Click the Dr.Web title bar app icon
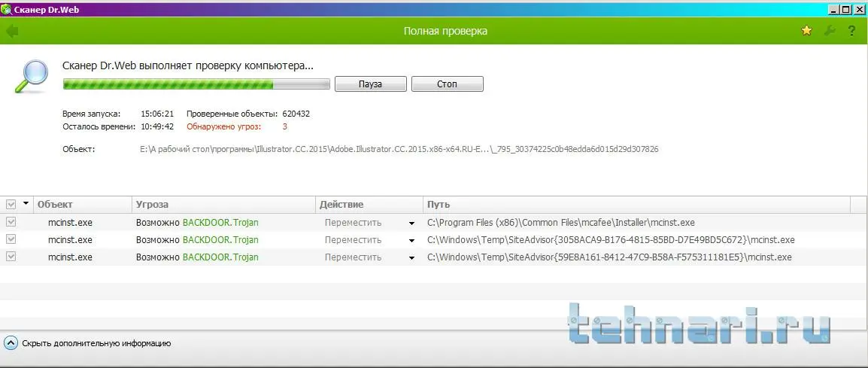 (6, 10)
